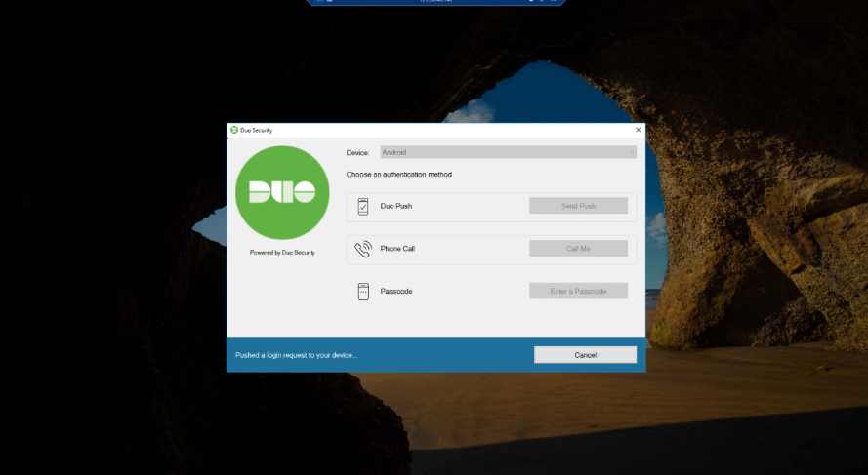Click the 'Duo Push' label
This screenshot has width=868, height=475.
(395, 206)
